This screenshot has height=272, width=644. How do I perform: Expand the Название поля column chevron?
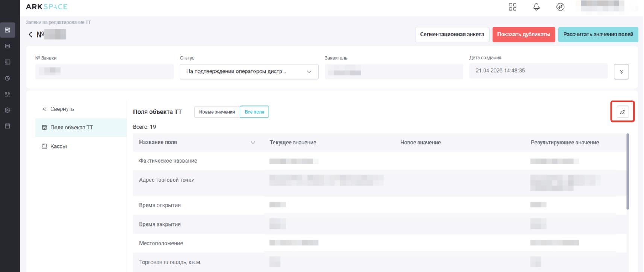253,143
